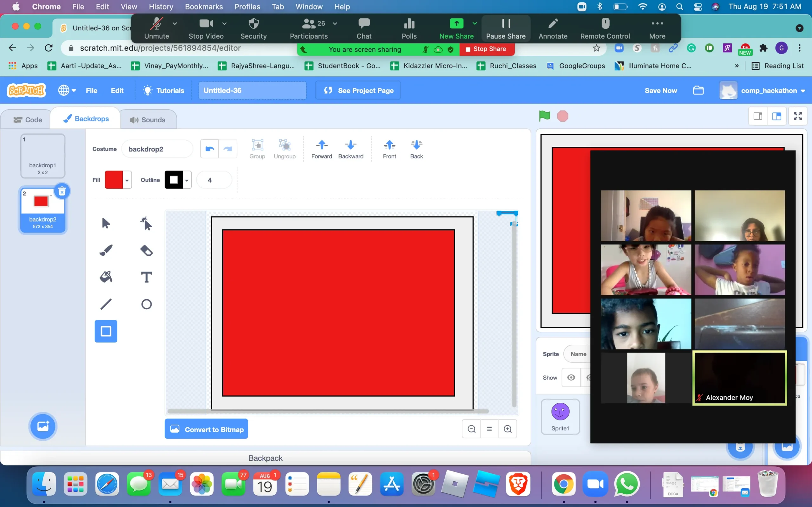The image size is (812, 507).
Task: Select the Text tool
Action: [146, 277]
